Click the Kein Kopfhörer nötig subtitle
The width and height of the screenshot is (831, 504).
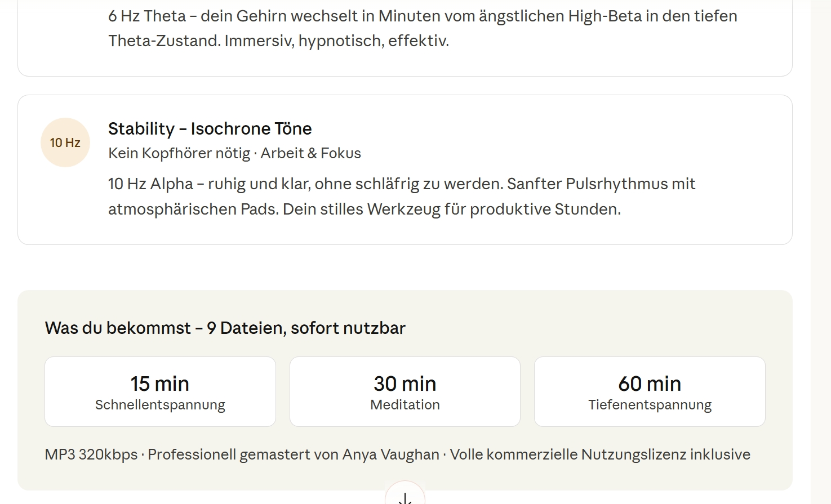click(x=179, y=153)
